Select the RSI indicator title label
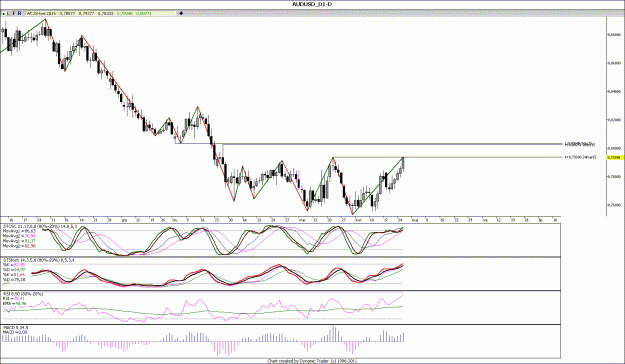 23,294
